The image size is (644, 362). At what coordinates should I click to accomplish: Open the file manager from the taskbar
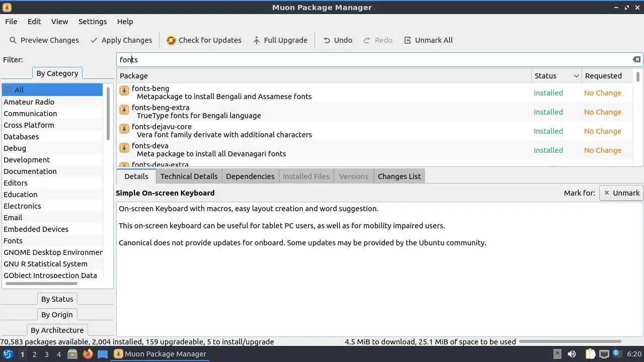72,354
